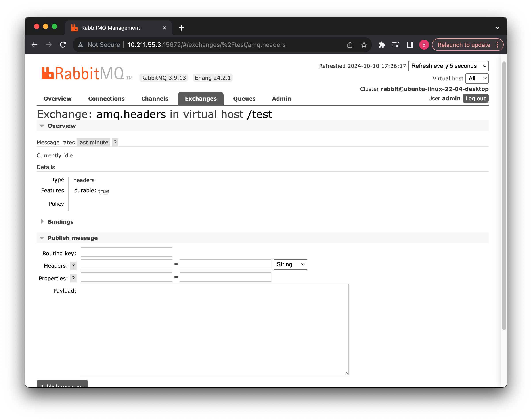The height and width of the screenshot is (420, 532).
Task: Collapse the Publish message section
Action: coord(72,238)
